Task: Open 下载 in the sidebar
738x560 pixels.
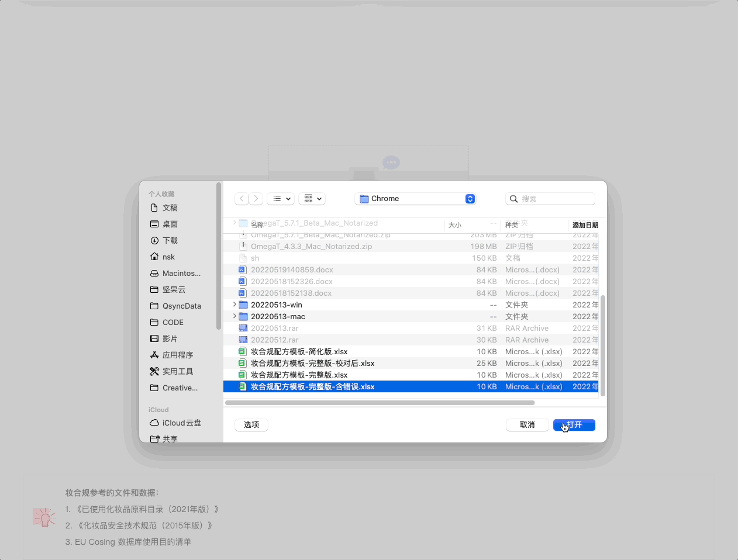Action: click(170, 240)
